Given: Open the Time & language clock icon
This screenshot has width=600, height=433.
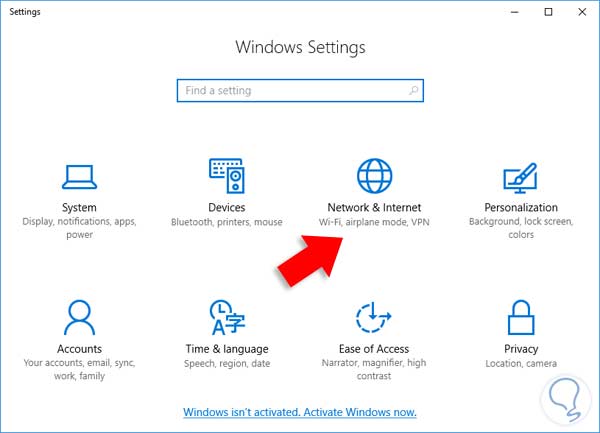Looking at the screenshot, I should pyautogui.click(x=227, y=317).
